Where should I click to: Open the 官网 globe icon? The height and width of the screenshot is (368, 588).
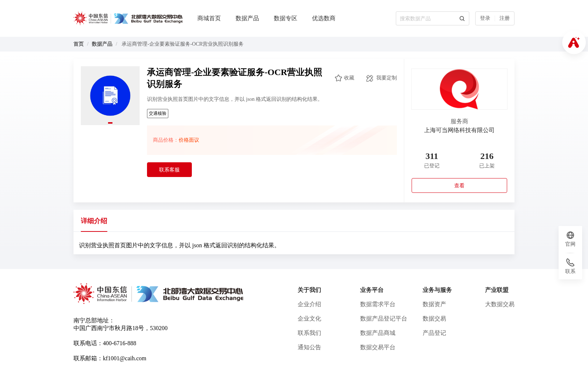570,235
